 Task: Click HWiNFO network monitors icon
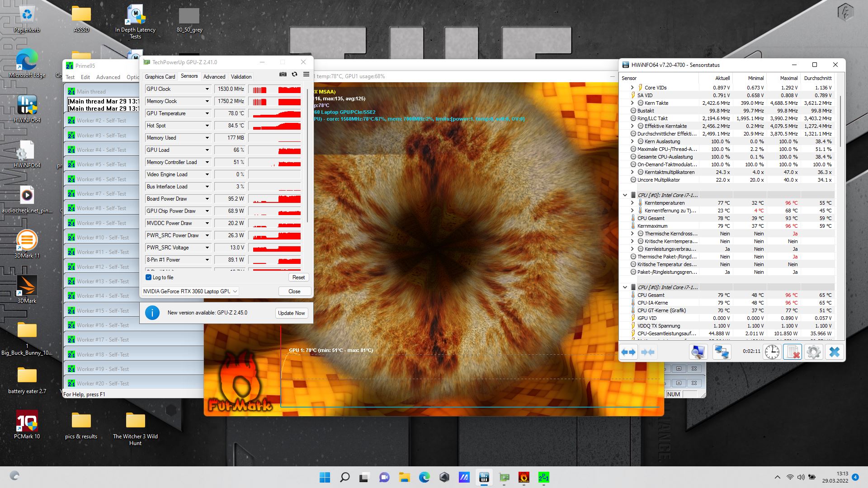pos(722,352)
